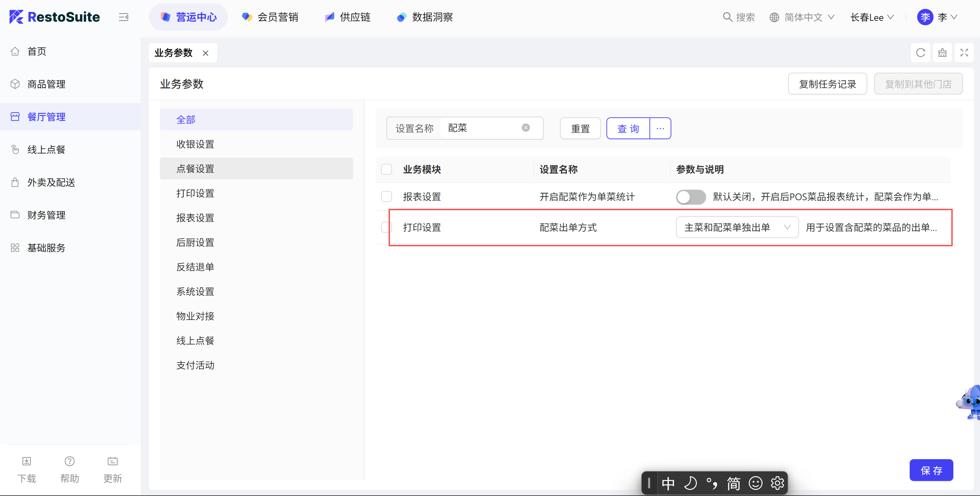Click the search magnifier icon

tap(727, 17)
